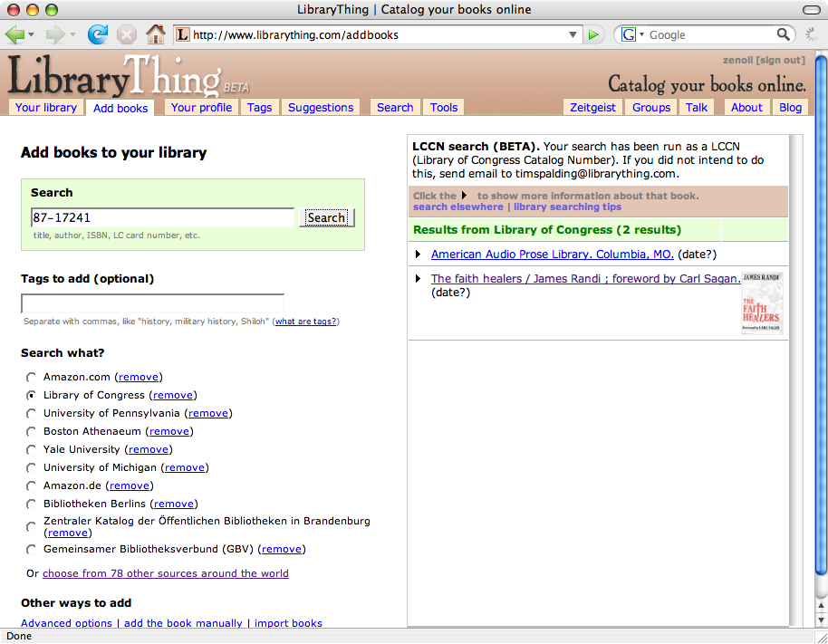The image size is (828, 644).
Task: Select Boston Athenaeum radio button
Action: tap(31, 431)
